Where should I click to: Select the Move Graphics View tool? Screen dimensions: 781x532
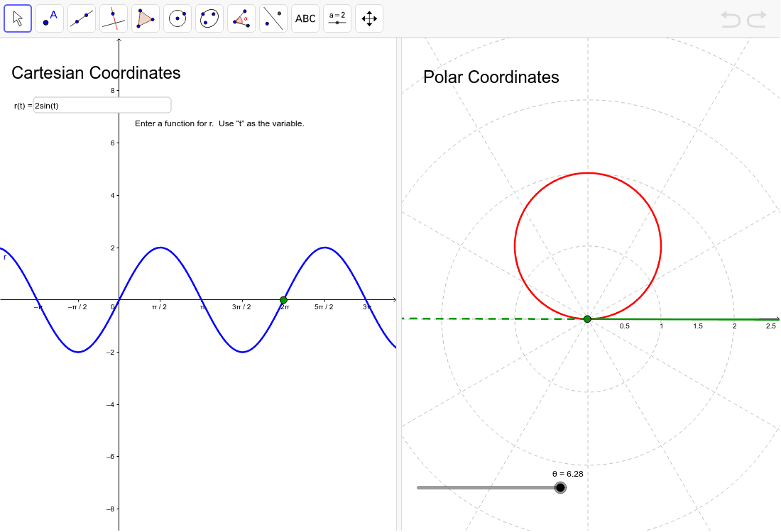[x=369, y=18]
